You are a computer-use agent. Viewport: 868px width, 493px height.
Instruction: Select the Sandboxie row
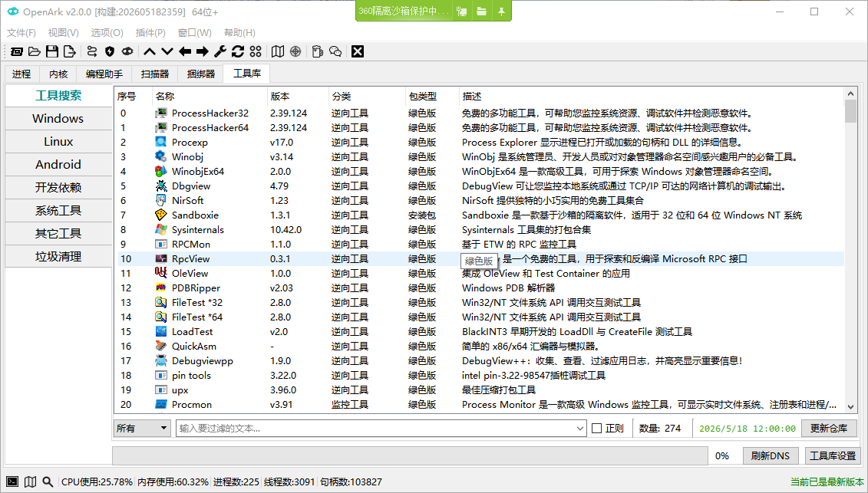[480, 215]
